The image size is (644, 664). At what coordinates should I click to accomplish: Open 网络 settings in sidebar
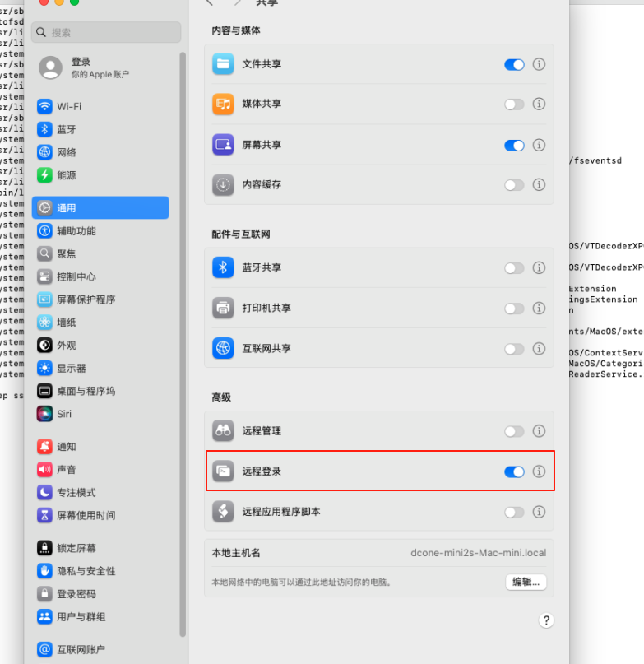[x=100, y=152]
